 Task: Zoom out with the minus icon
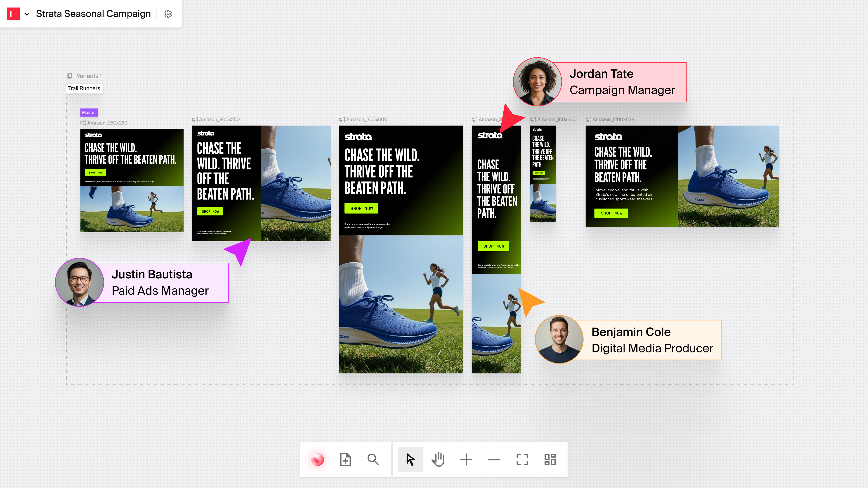point(494,459)
